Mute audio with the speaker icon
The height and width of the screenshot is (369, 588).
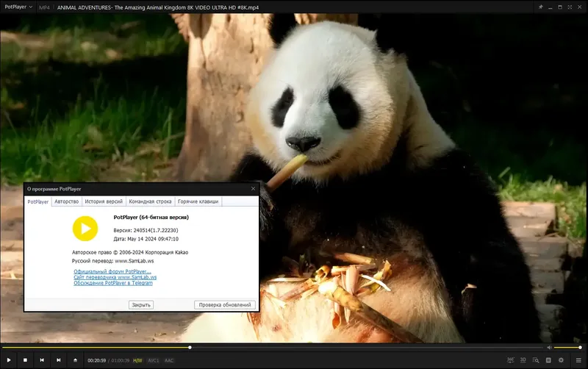click(549, 348)
